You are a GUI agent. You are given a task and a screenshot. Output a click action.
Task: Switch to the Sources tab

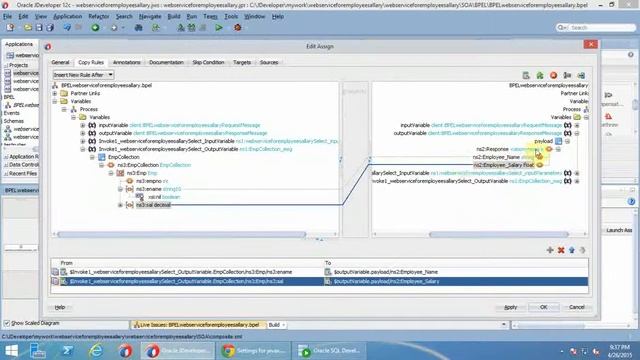269,62
